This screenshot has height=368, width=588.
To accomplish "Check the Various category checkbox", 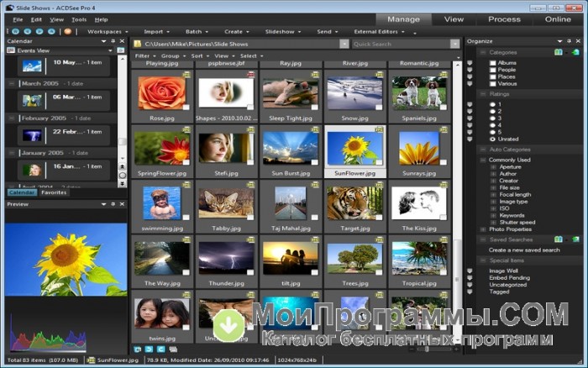I will [x=493, y=84].
